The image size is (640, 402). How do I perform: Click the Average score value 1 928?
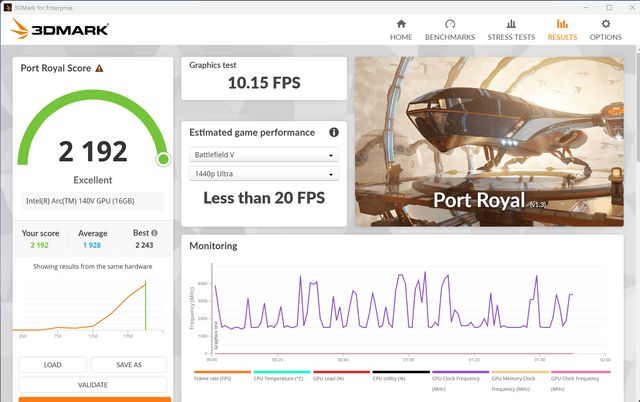point(92,245)
